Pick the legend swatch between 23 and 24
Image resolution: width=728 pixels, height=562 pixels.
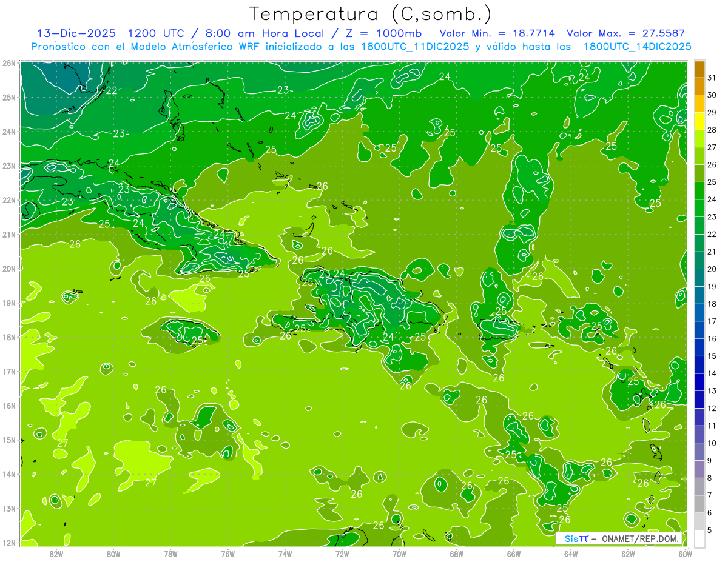tap(699, 208)
